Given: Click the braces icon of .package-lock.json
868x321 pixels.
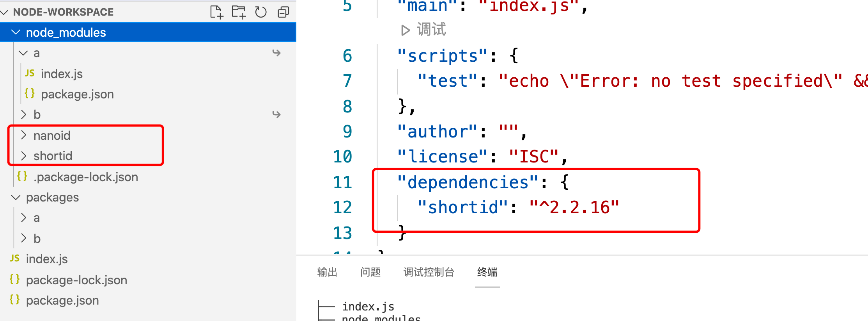Looking at the screenshot, I should (x=22, y=176).
